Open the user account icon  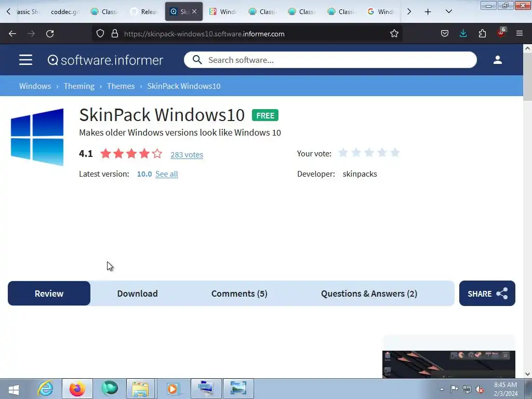pos(497,60)
